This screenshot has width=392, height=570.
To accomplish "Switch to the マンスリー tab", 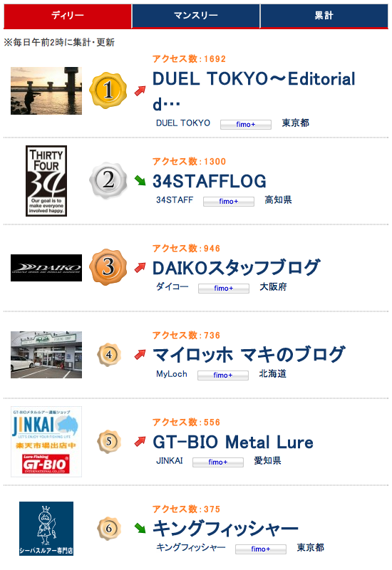I will point(195,16).
